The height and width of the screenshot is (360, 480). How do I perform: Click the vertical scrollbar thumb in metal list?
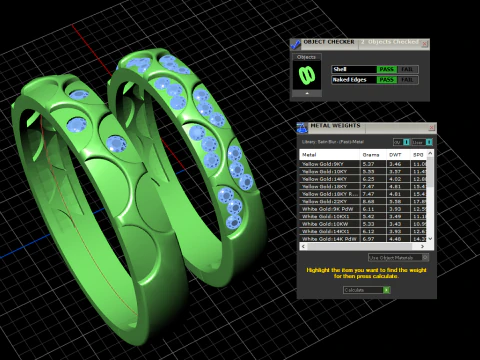pos(430,172)
